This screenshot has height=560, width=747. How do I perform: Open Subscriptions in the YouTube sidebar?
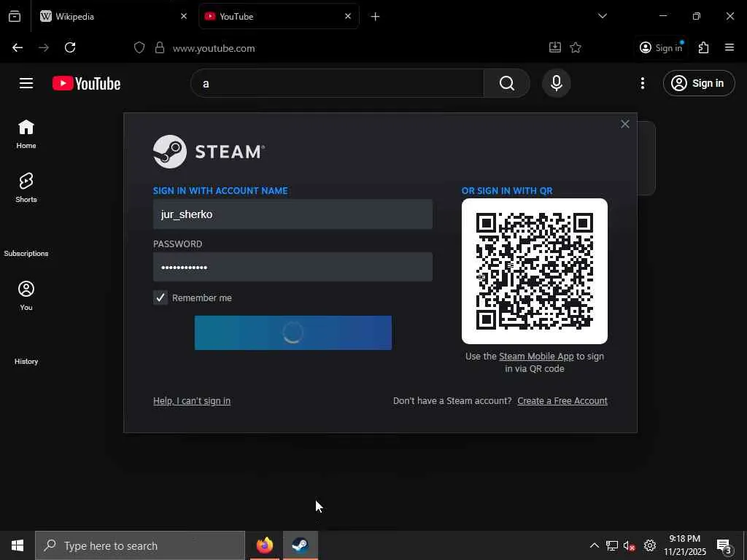pos(26,253)
